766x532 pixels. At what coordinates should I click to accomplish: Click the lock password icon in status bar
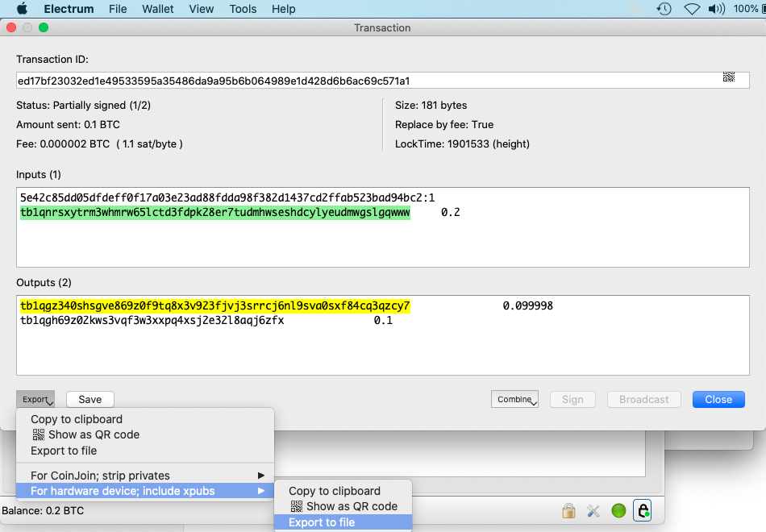click(568, 511)
